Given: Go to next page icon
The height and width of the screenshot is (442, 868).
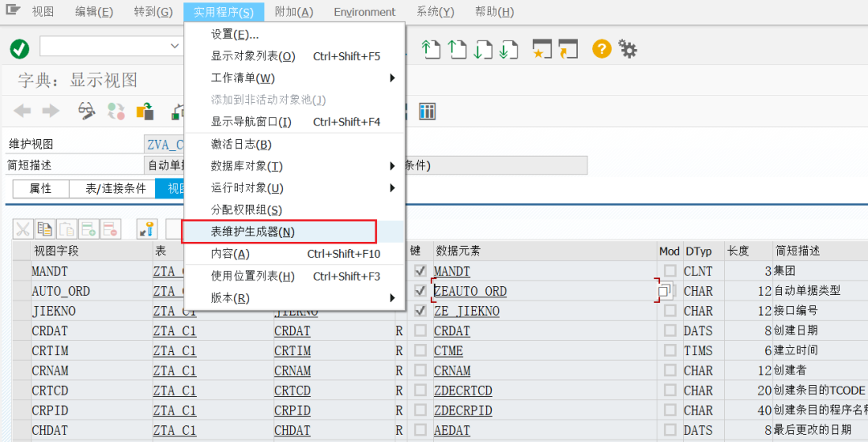Looking at the screenshot, I should click(x=483, y=49).
